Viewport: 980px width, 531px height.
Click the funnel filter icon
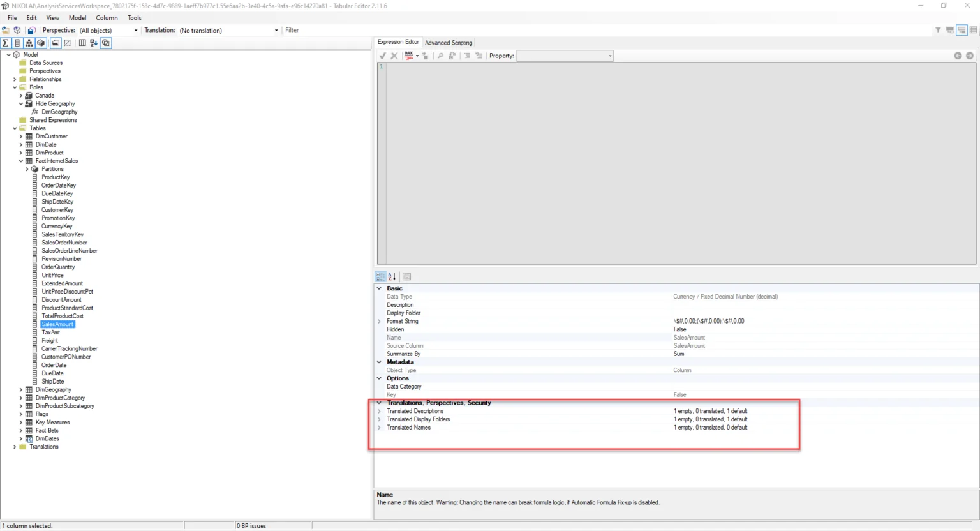[x=938, y=30]
